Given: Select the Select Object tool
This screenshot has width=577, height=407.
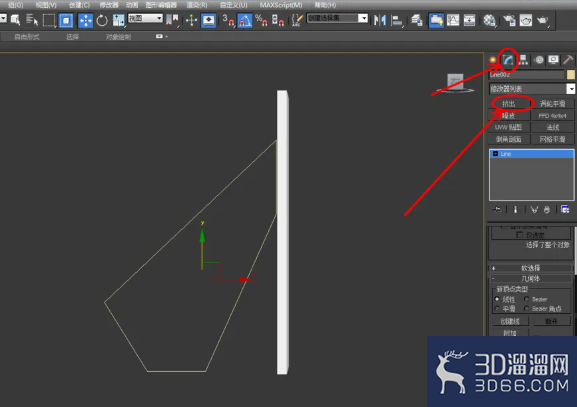Looking at the screenshot, I should point(15,20).
